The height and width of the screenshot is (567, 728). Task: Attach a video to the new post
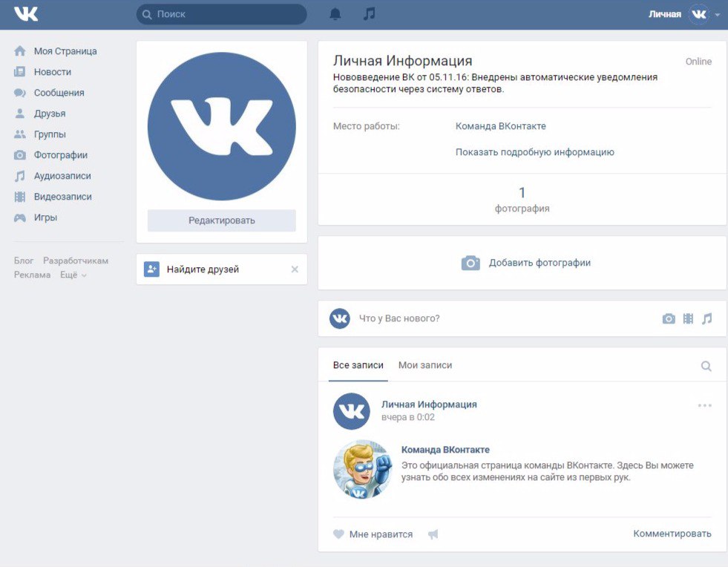pyautogui.click(x=688, y=318)
